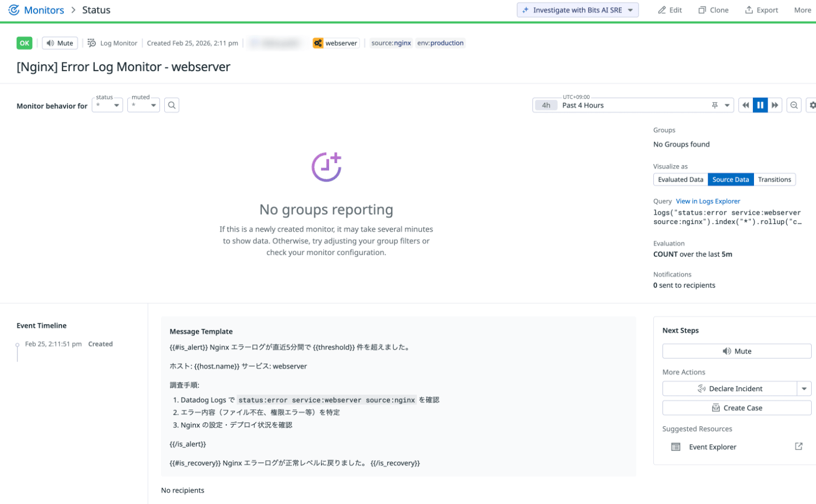Click the "No recipients" text
Viewport: 816px width, 504px height.
click(183, 490)
